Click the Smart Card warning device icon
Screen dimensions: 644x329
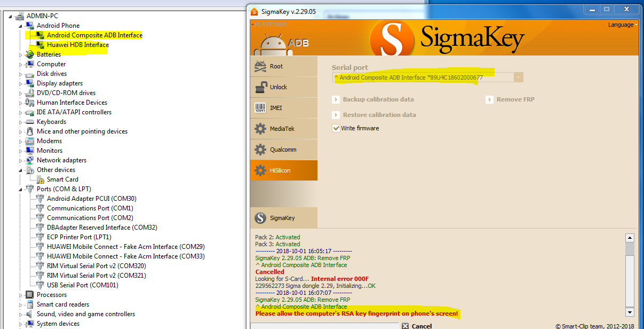pos(41,179)
